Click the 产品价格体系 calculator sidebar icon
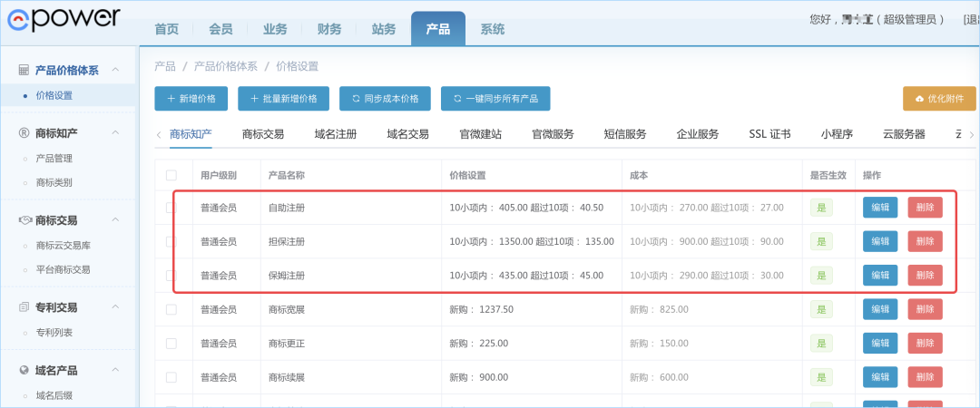 (x=24, y=70)
